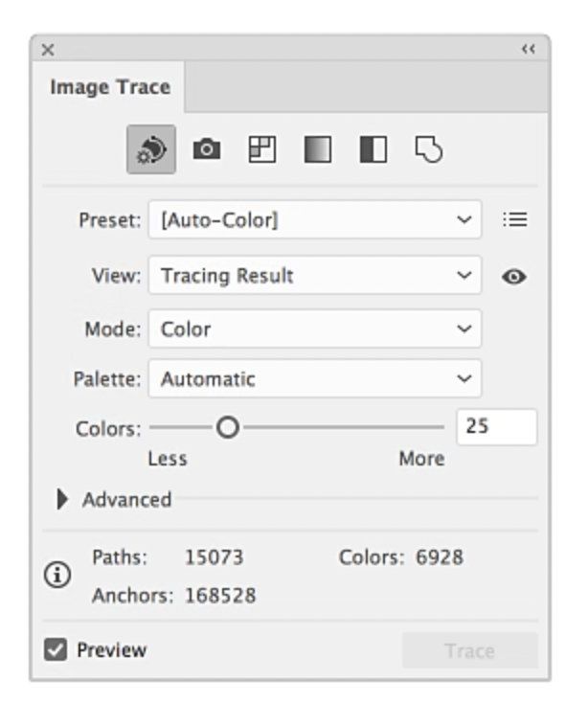Click the Colors value field showing 25

[497, 427]
